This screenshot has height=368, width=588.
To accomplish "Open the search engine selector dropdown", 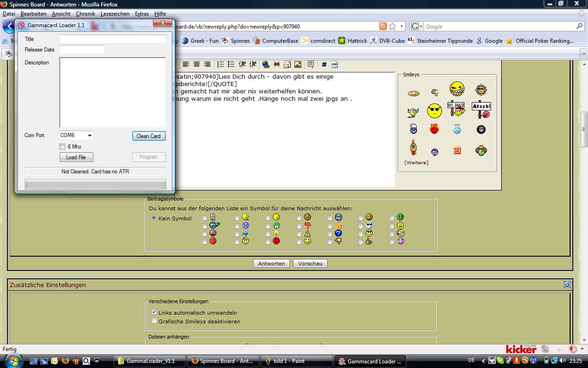I will 417,27.
